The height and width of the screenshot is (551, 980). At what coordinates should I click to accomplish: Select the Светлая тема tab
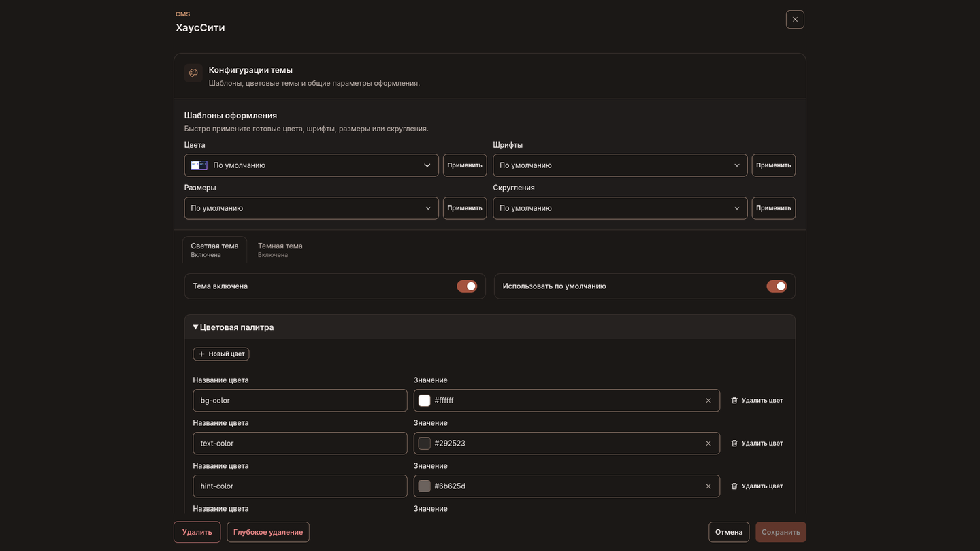point(214,250)
